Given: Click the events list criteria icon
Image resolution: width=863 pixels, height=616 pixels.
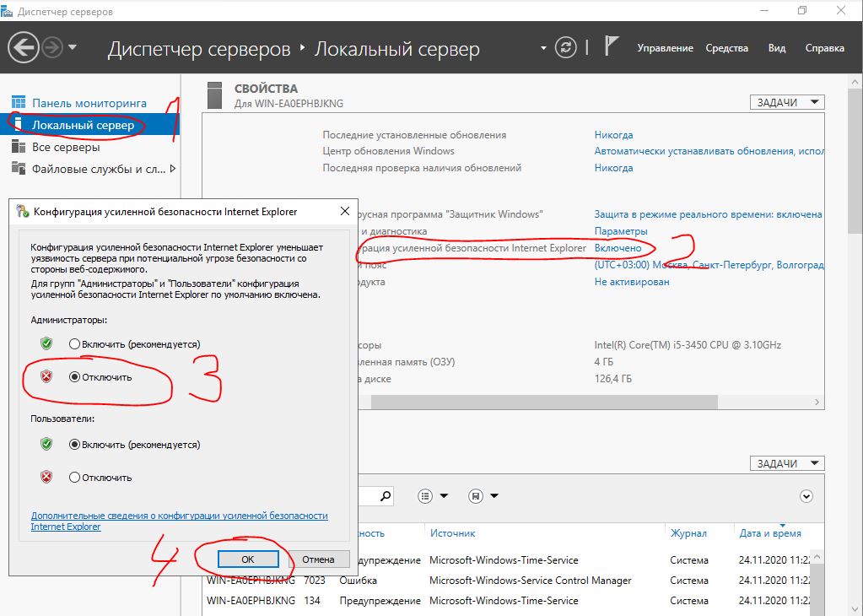Looking at the screenshot, I should tap(426, 496).
